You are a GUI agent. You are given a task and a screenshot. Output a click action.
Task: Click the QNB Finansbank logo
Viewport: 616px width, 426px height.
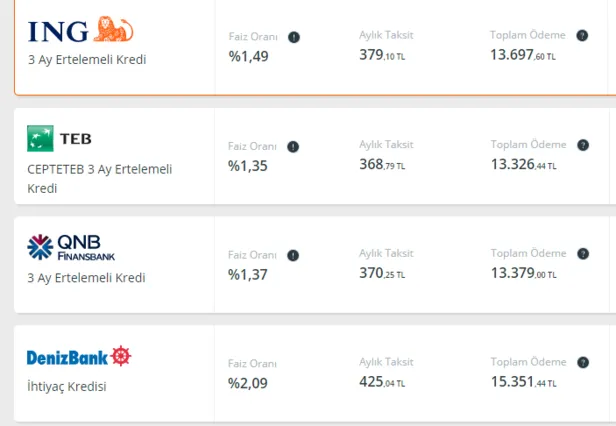point(71,246)
